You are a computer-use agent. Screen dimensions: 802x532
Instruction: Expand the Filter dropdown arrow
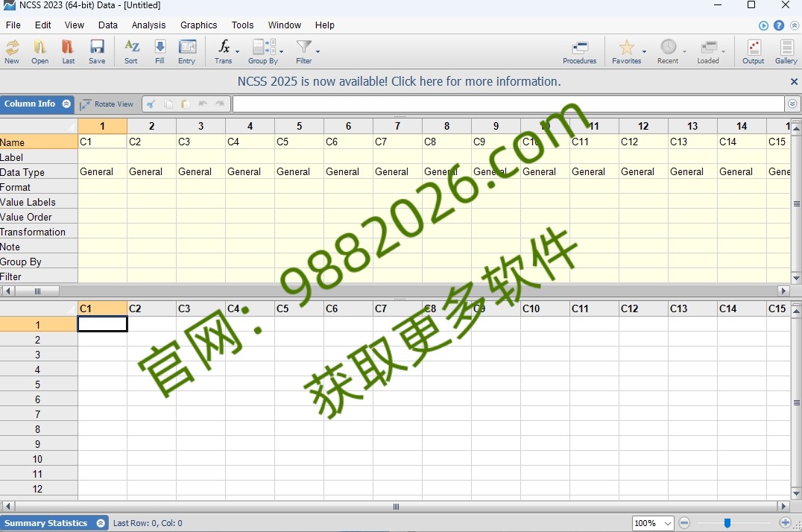(x=318, y=51)
